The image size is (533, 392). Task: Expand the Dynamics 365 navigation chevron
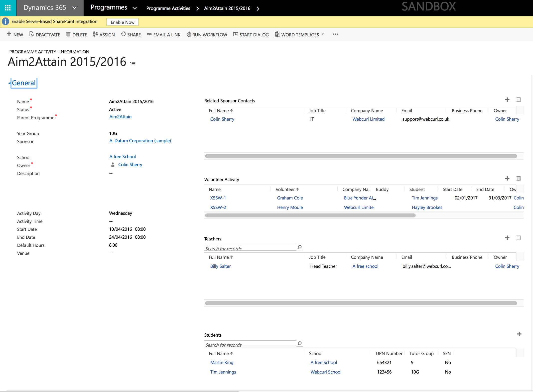click(74, 8)
